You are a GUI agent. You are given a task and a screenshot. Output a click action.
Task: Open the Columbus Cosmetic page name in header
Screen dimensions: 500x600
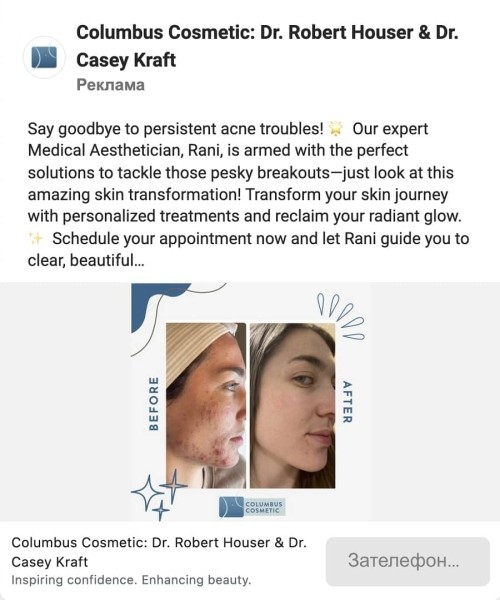[x=267, y=46]
